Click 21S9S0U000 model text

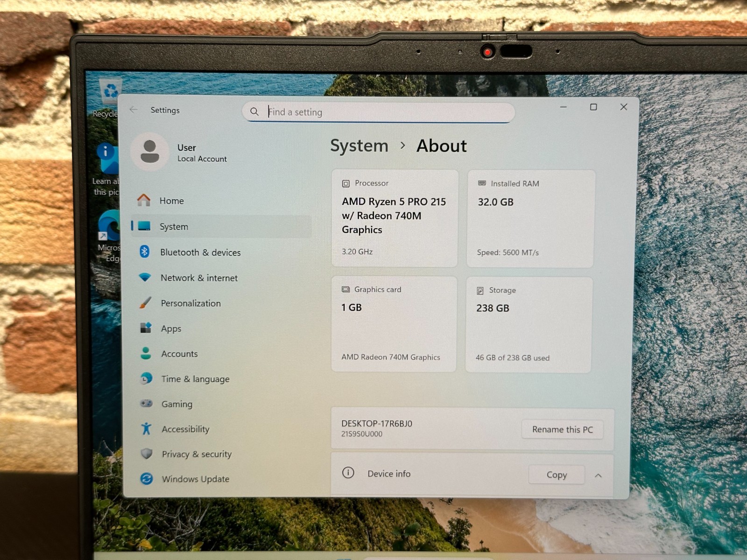(361, 434)
